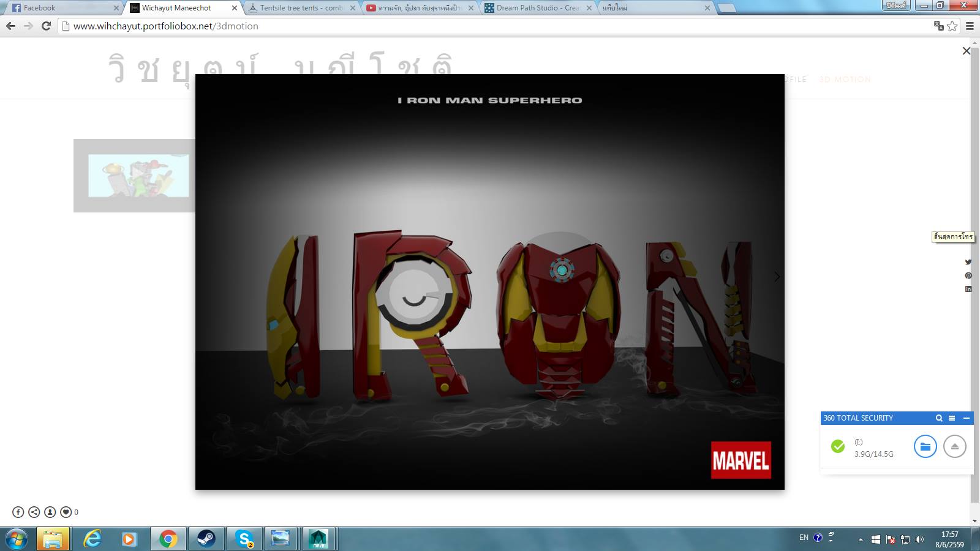Click the person profile circle icon
This screenshot has height=551, width=980.
tap(50, 512)
